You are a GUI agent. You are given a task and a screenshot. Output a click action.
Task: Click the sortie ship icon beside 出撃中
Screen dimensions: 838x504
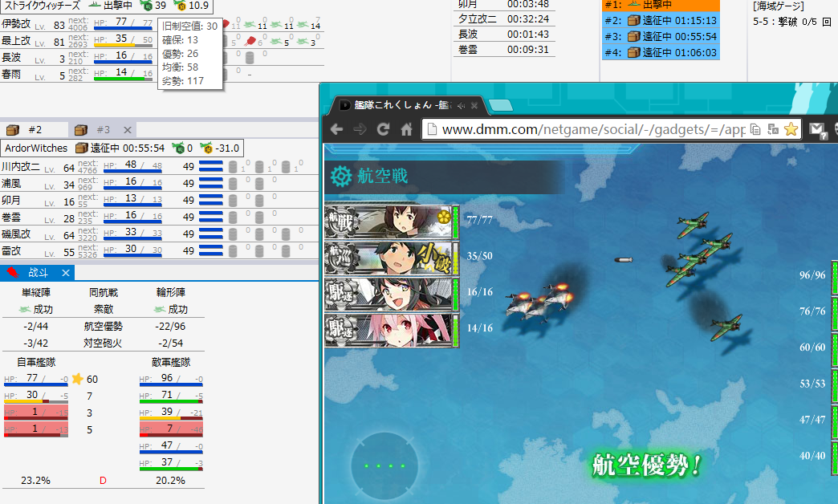tap(95, 6)
